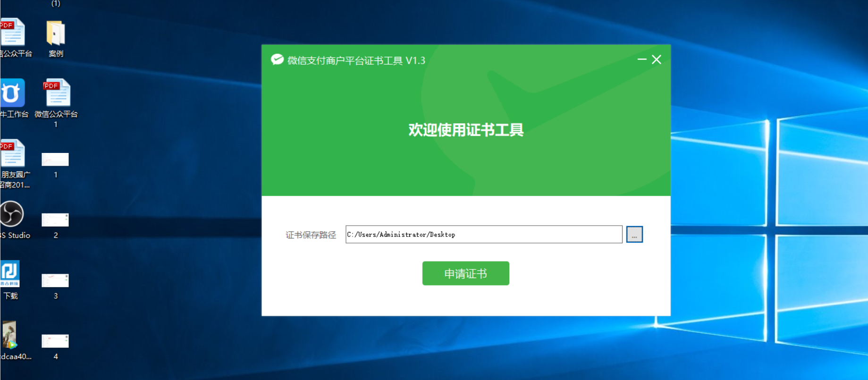Click the 申请证书 green button
This screenshot has height=380, width=868.
coord(465,273)
